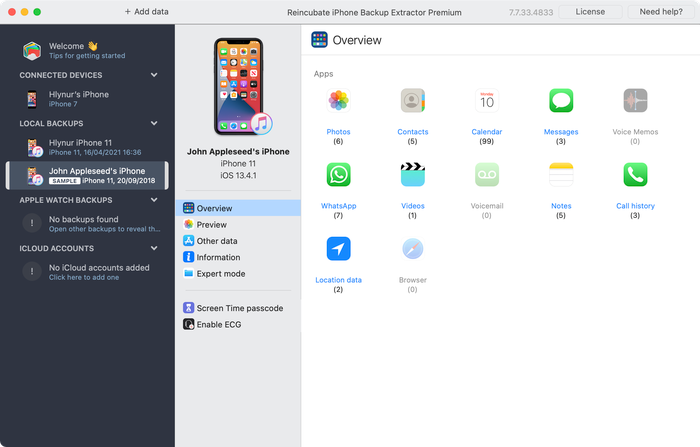The width and height of the screenshot is (700, 447).
Task: Open the Information view
Action: 238,257
